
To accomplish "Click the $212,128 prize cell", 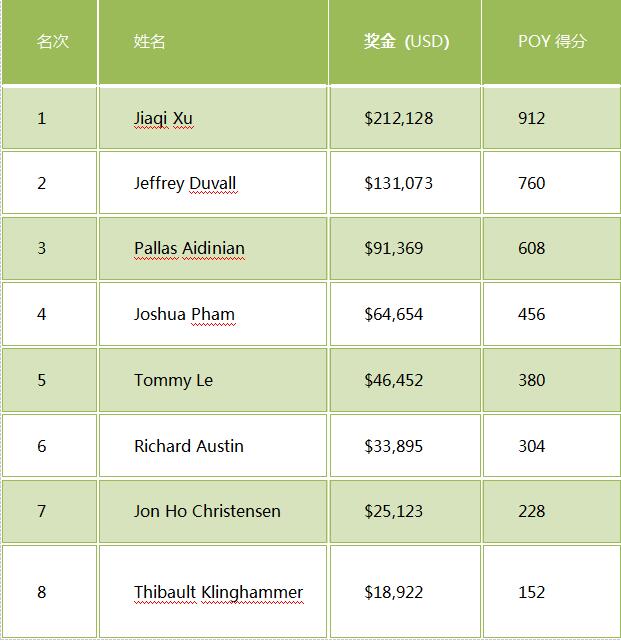I will [x=405, y=118].
